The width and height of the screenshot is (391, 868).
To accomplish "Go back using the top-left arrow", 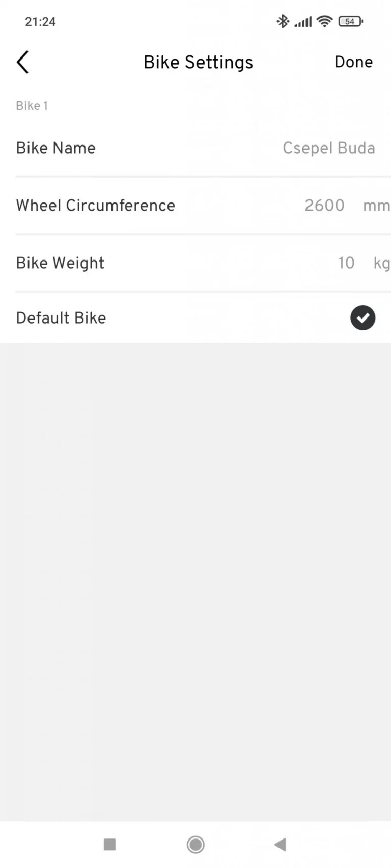I will [22, 62].
